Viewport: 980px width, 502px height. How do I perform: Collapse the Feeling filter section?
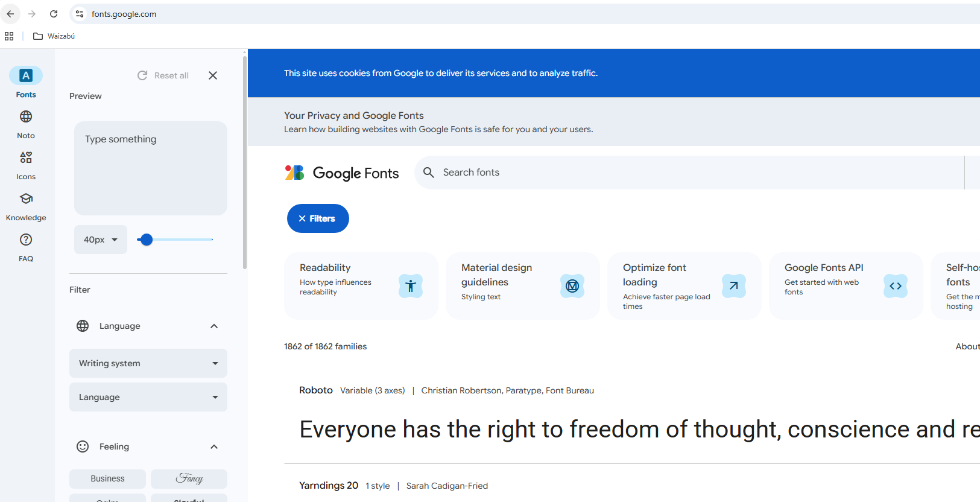pos(214,446)
